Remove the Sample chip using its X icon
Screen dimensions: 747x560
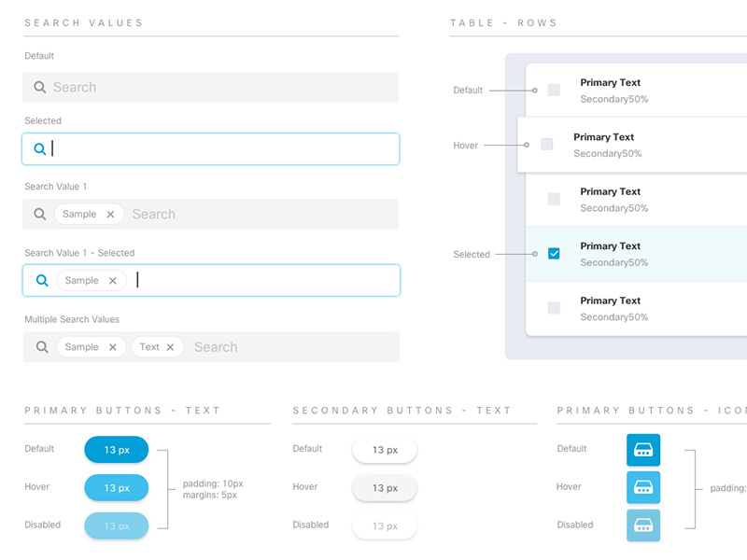(x=110, y=214)
